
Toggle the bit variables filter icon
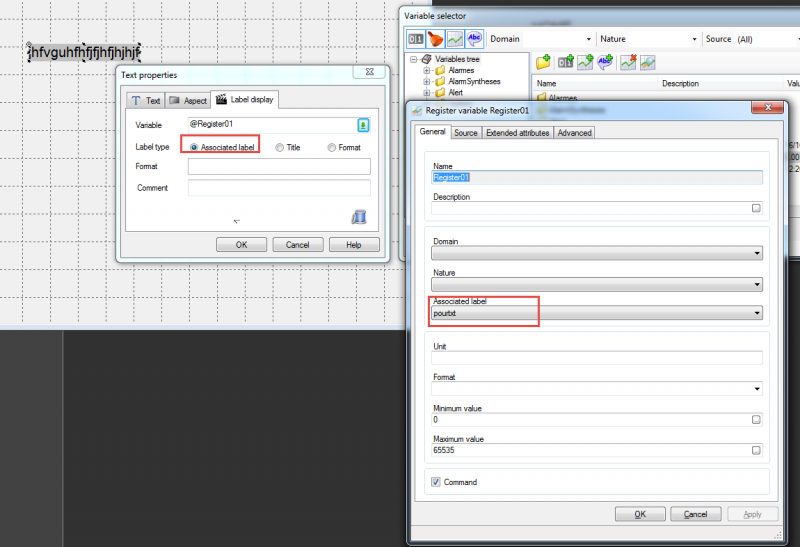415,39
